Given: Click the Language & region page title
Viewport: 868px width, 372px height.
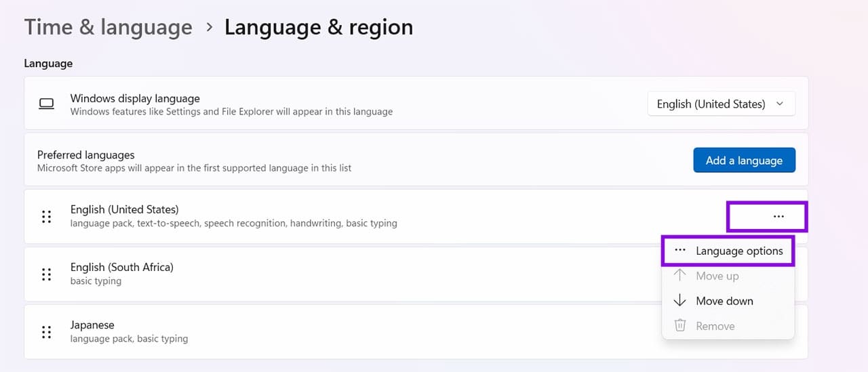Looking at the screenshot, I should click(319, 27).
